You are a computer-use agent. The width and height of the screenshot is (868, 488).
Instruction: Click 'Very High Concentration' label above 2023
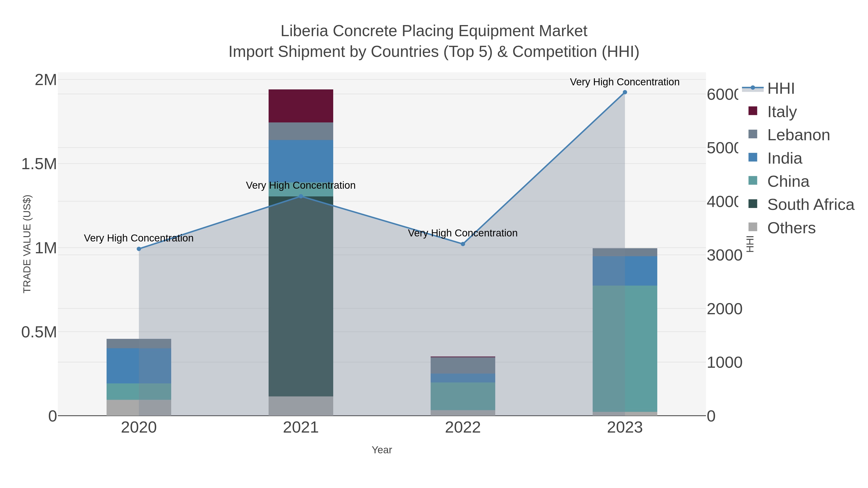625,82
